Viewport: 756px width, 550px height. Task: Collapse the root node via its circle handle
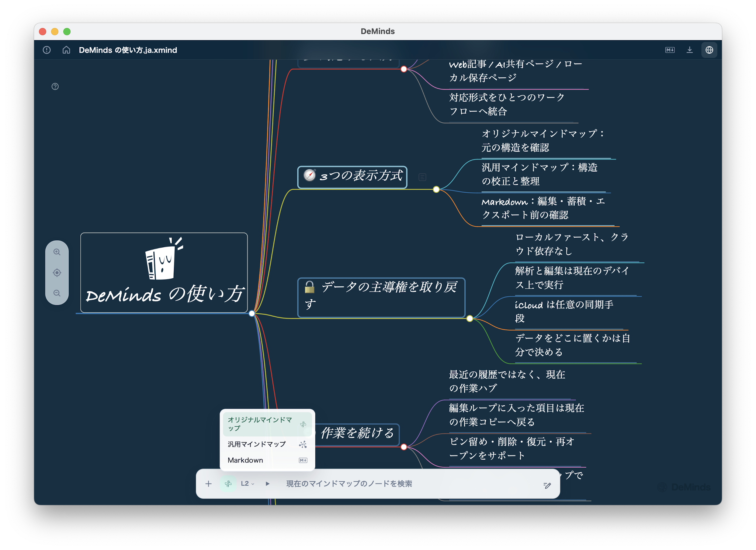tap(252, 314)
